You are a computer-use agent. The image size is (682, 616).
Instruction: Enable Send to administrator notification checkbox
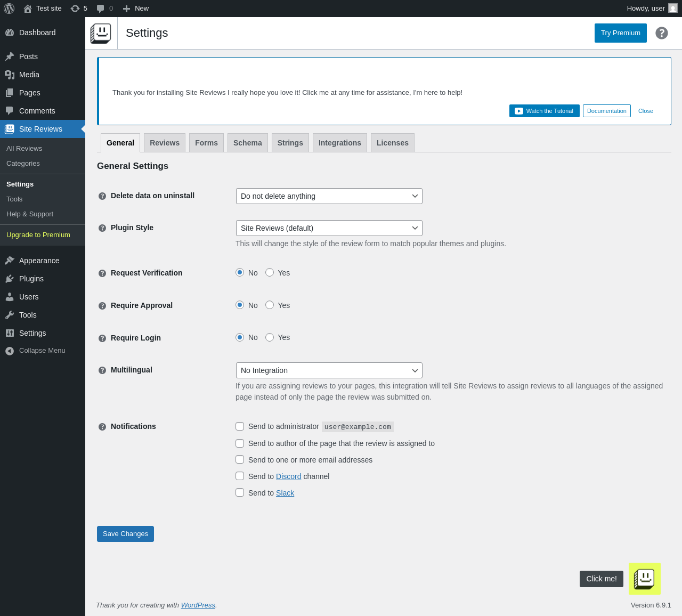pos(240,426)
